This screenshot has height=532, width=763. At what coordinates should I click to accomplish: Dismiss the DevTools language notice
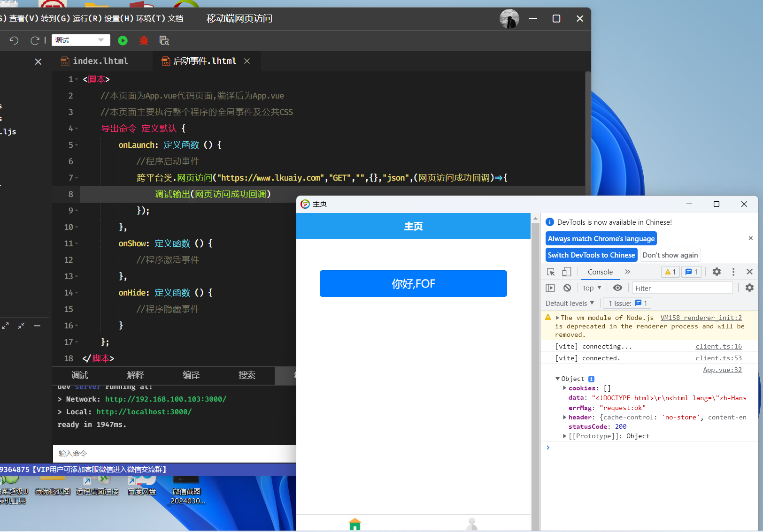(x=750, y=238)
